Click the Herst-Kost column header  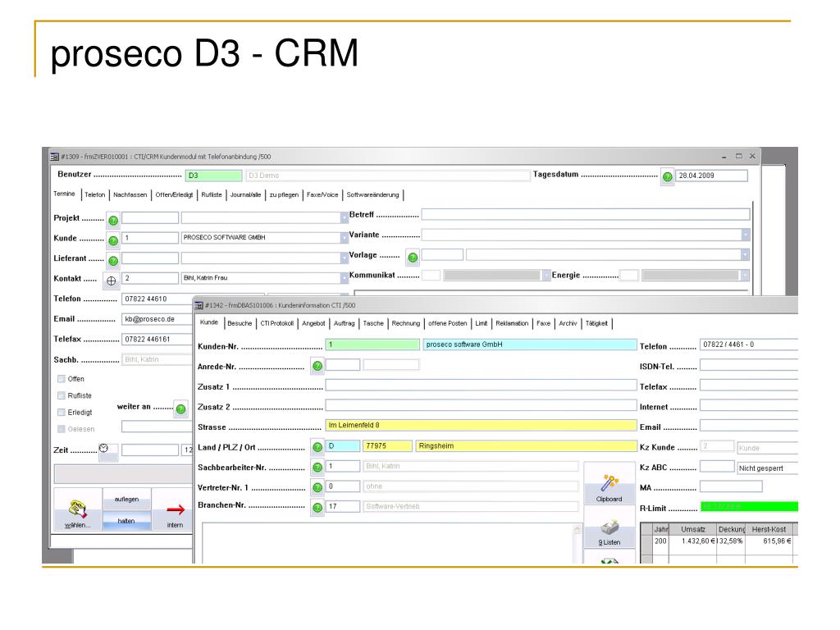(769, 529)
